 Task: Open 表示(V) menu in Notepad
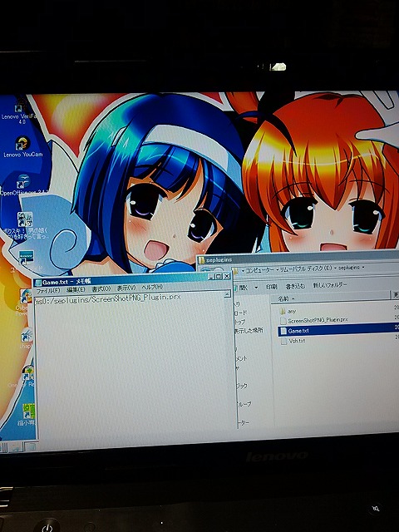click(x=126, y=288)
